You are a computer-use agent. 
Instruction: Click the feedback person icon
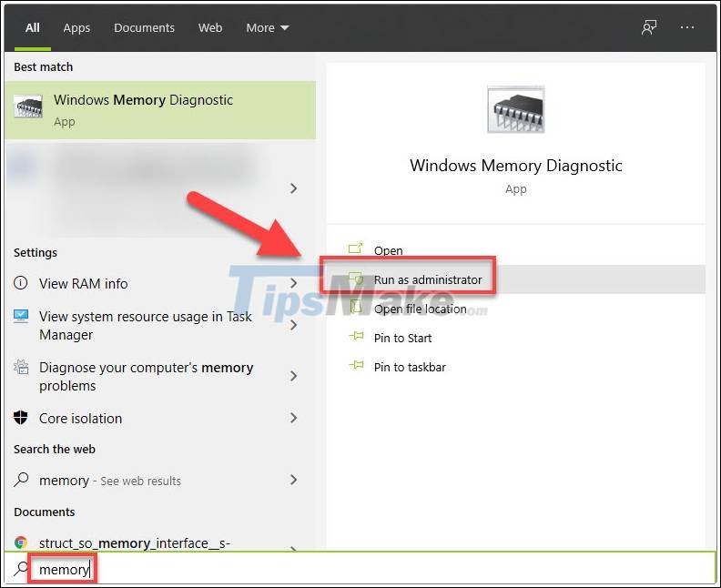(649, 27)
